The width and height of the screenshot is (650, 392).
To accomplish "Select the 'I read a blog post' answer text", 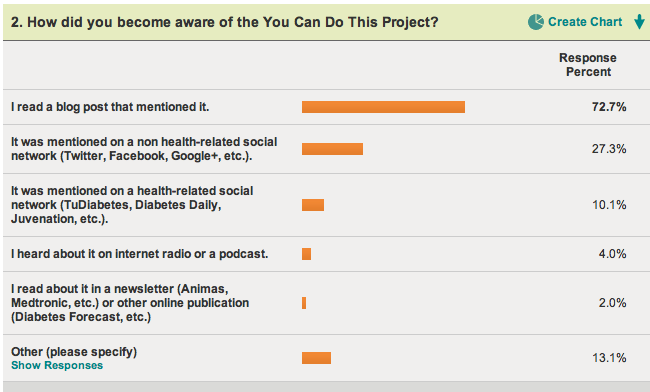I will 110,107.
